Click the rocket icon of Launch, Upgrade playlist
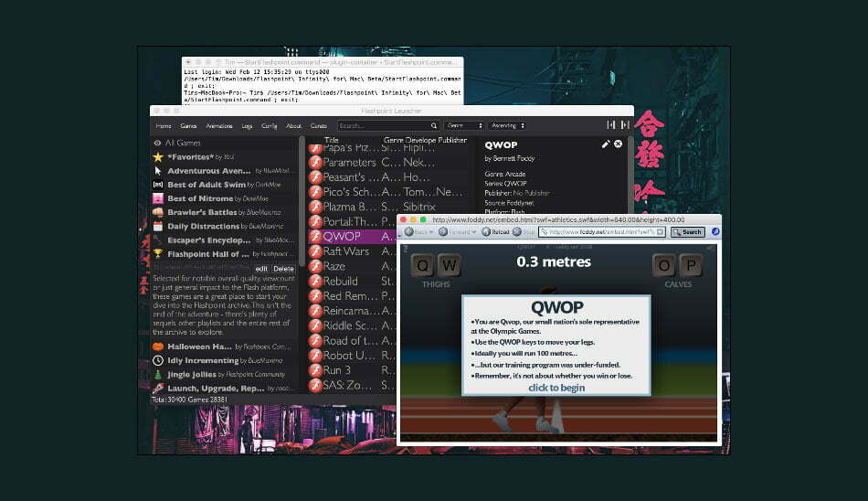The height and width of the screenshot is (501, 868). [158, 388]
